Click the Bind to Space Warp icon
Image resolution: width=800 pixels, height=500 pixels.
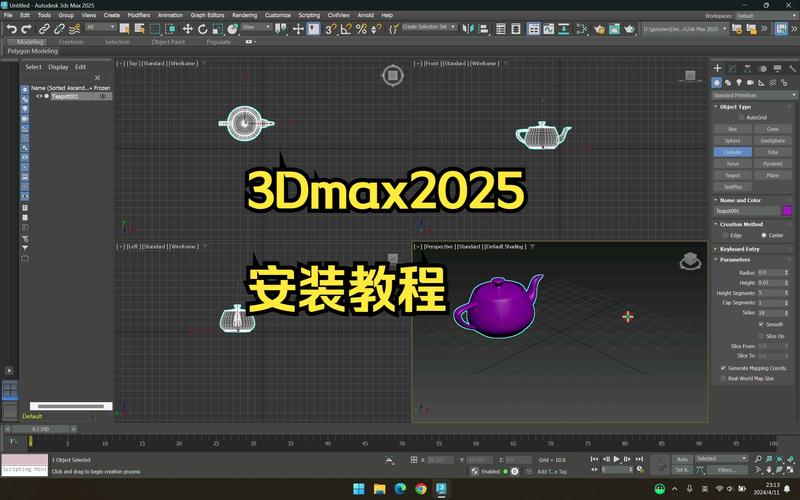click(74, 29)
